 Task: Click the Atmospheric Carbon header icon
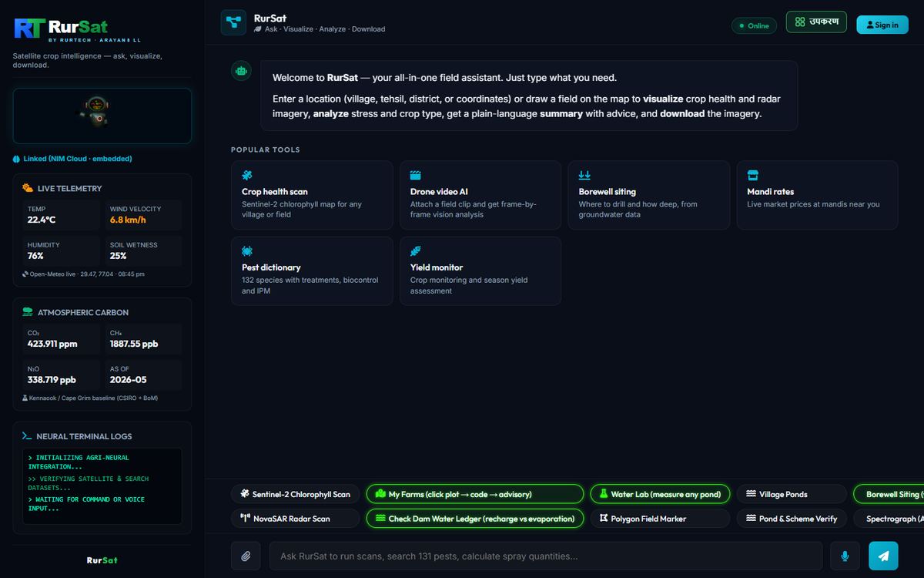[x=28, y=312]
